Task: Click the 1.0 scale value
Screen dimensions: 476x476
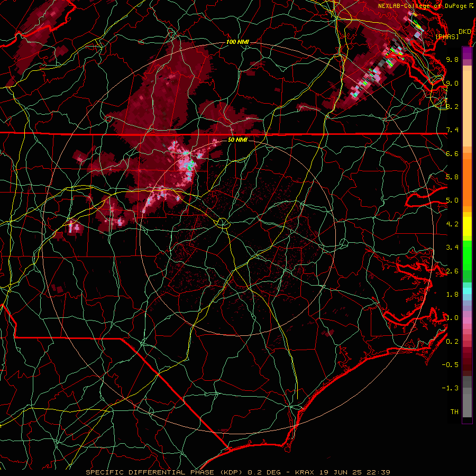Action: tap(452, 318)
